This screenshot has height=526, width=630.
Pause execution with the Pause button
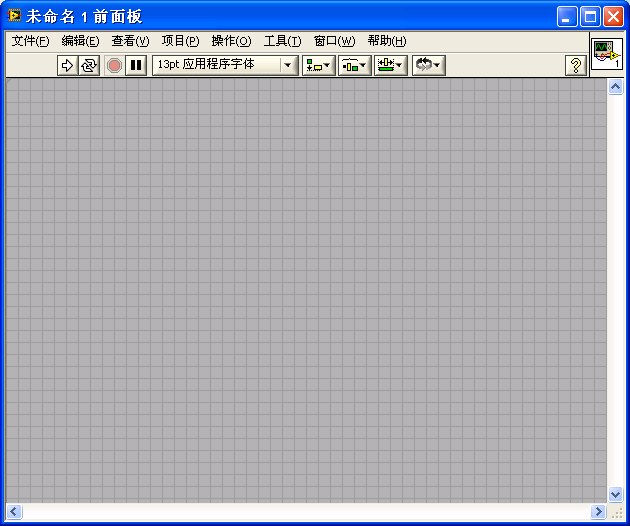tap(136, 65)
